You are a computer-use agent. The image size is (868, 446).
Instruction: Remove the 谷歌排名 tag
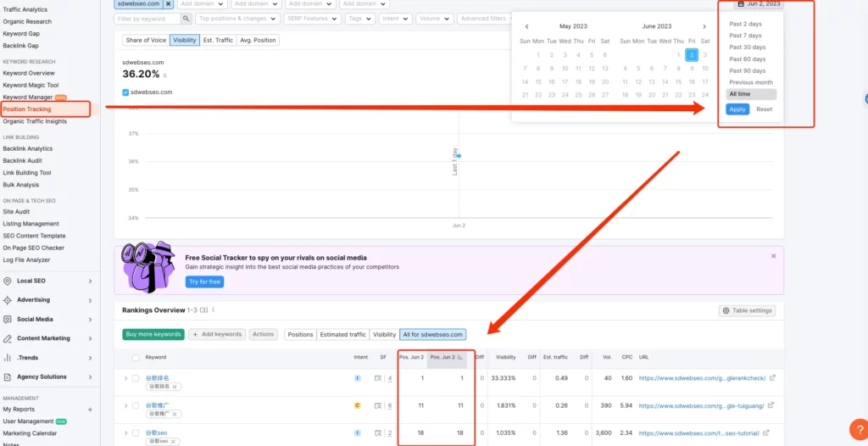[x=175, y=387]
